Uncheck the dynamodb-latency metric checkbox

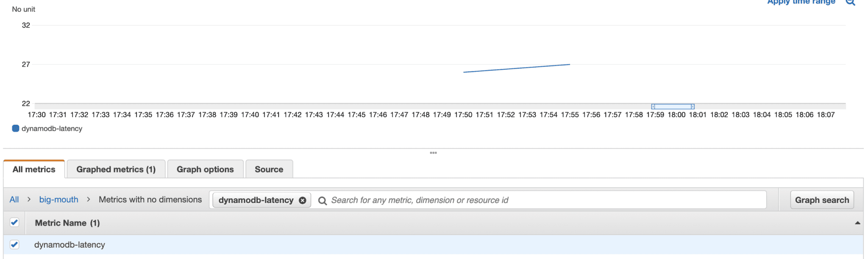click(x=15, y=245)
